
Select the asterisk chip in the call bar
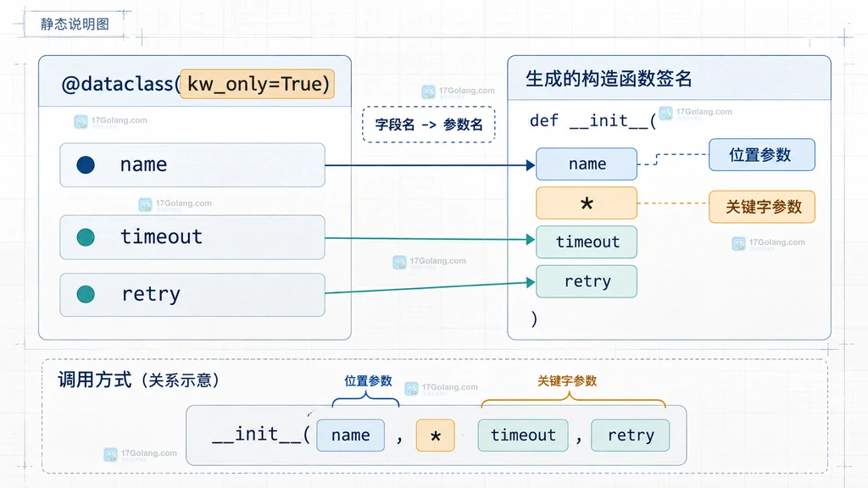[x=435, y=435]
